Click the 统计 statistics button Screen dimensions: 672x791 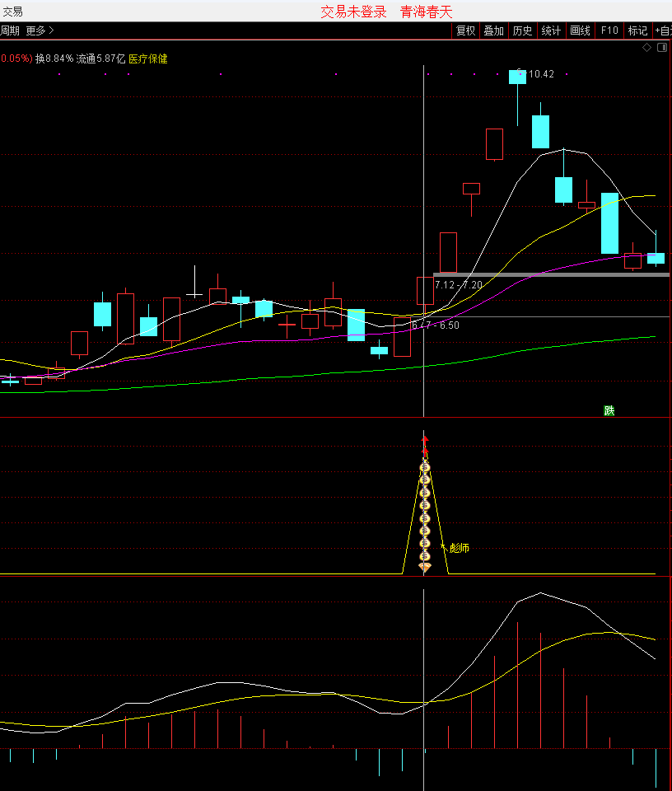(x=551, y=30)
